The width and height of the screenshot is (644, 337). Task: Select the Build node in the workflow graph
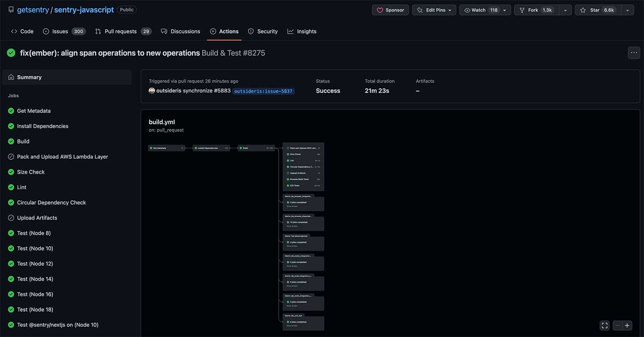coord(256,148)
